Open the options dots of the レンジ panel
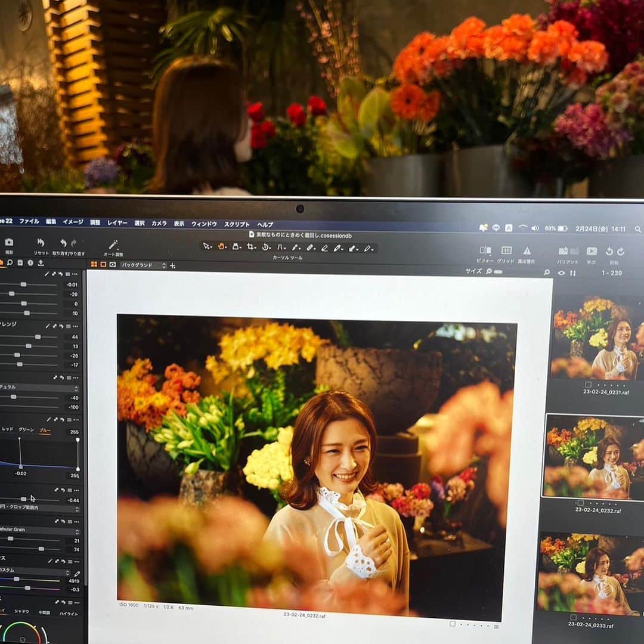Viewport: 644px width, 644px height. pyautogui.click(x=75, y=327)
